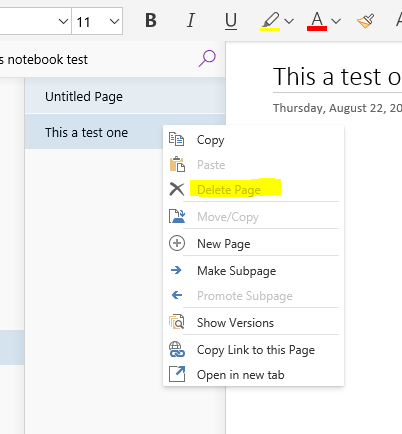Screen dimensions: 402x434
Task: Open the font color dropdown arrow
Action: click(336, 21)
